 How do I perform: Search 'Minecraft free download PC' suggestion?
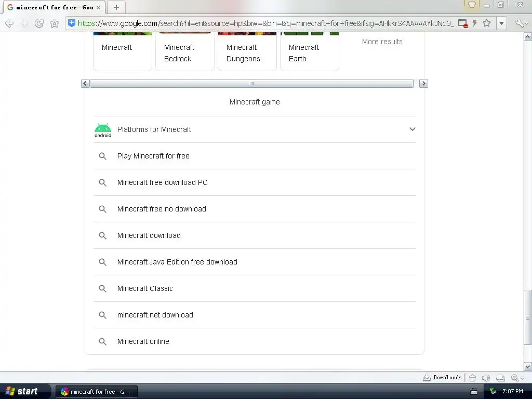coord(255,182)
